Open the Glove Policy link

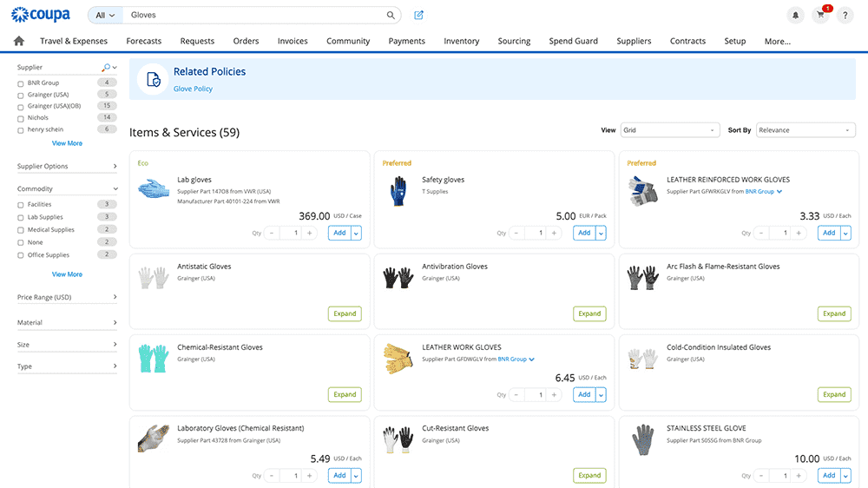[x=193, y=89]
